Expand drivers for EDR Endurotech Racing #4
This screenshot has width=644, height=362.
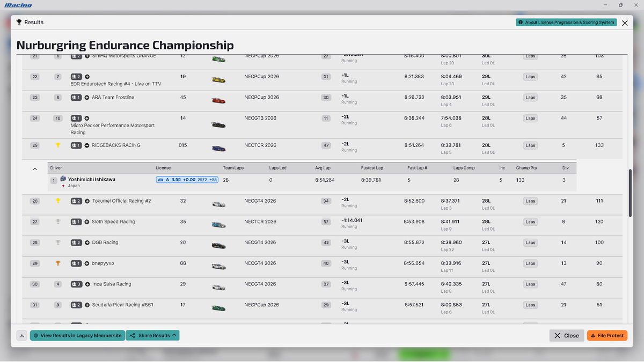click(x=87, y=77)
